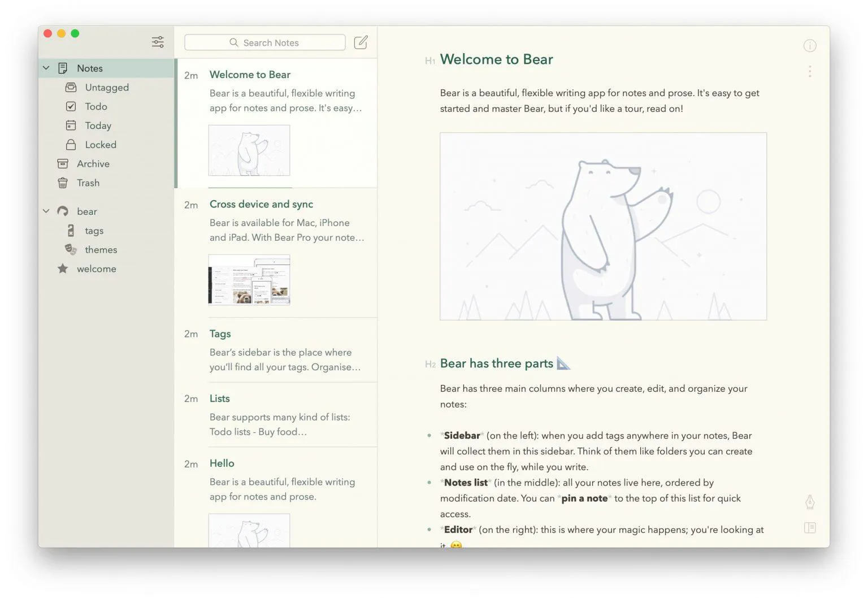Click the Hello note thumbnail
The image size is (868, 598).
249,530
